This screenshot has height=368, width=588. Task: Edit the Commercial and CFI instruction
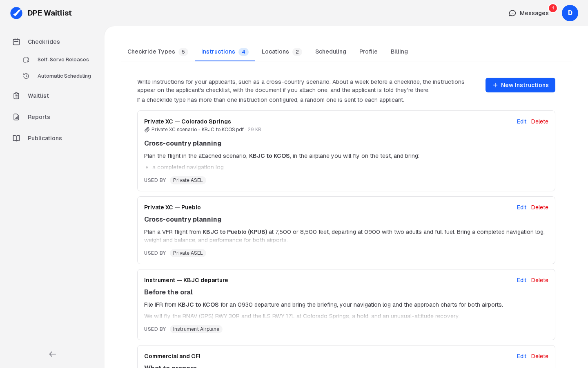coord(521,356)
